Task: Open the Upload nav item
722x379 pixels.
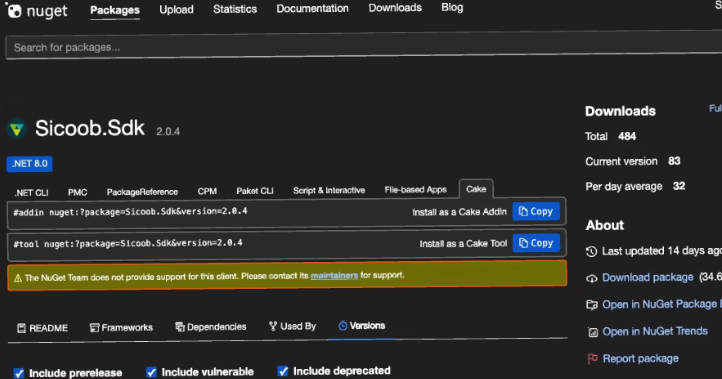Action: coord(176,10)
